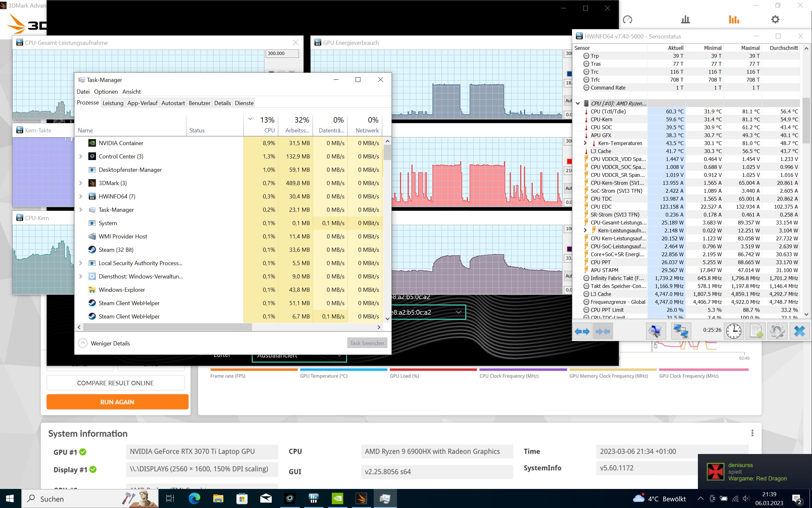Open HWiNFO sensor settings gear
Image resolution: width=812 pixels, height=508 pixels.
(x=777, y=331)
